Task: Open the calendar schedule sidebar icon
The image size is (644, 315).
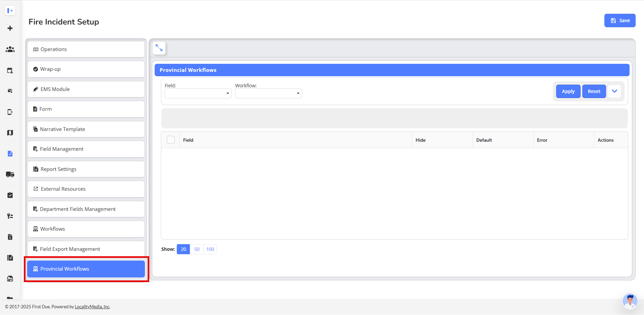Action: 10,71
